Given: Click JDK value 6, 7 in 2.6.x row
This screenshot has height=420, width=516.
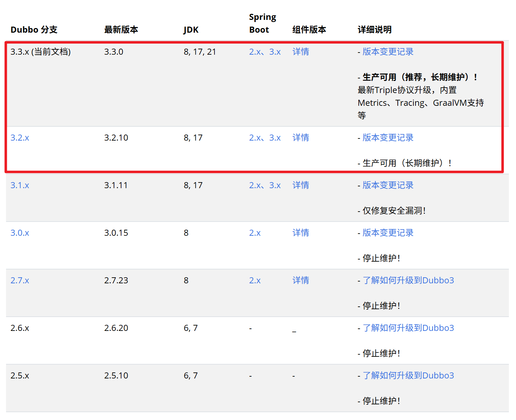Looking at the screenshot, I should [x=191, y=328].
